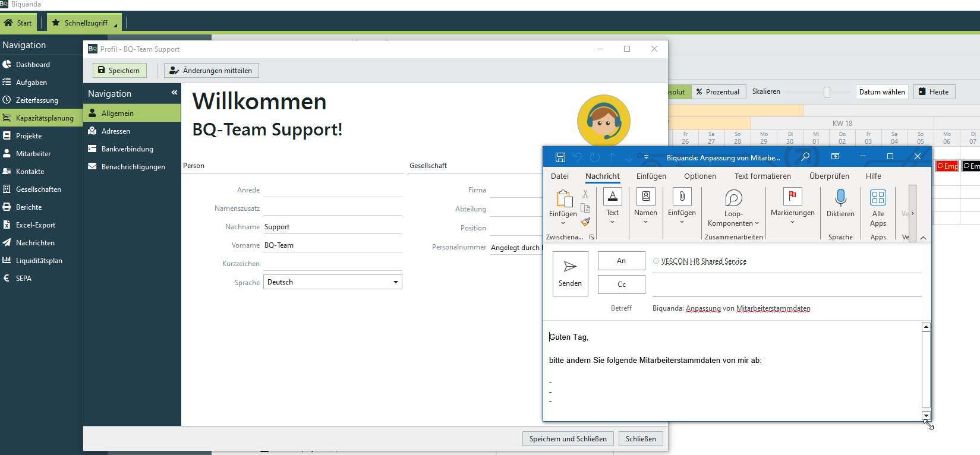Image resolution: width=980 pixels, height=455 pixels.
Task: Open the Liquiditätsplan entry
Action: click(39, 260)
